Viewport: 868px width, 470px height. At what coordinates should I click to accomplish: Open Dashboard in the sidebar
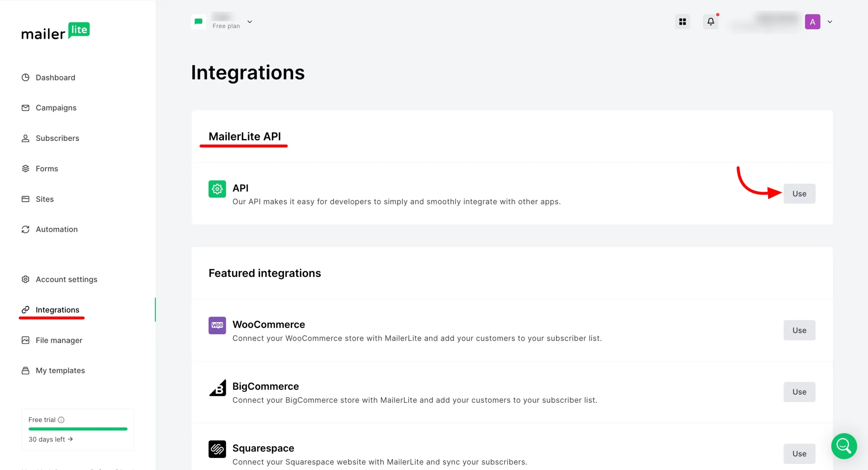click(x=55, y=77)
